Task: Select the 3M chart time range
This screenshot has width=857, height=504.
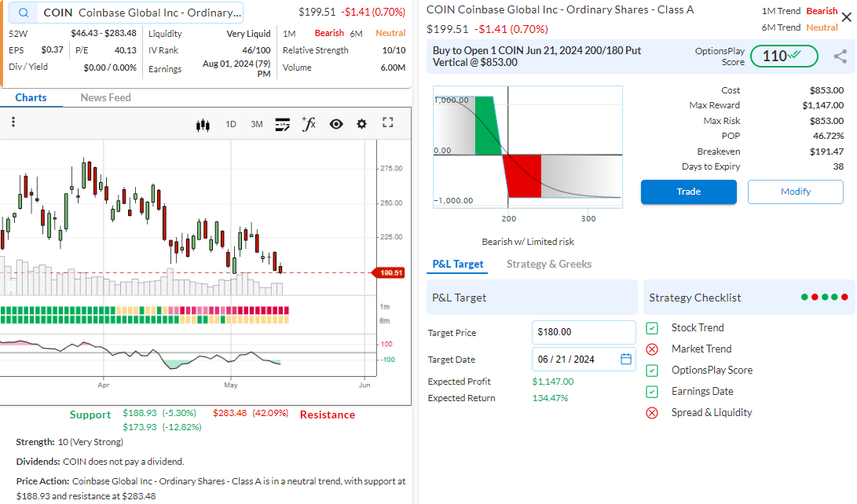Action: coord(256,125)
